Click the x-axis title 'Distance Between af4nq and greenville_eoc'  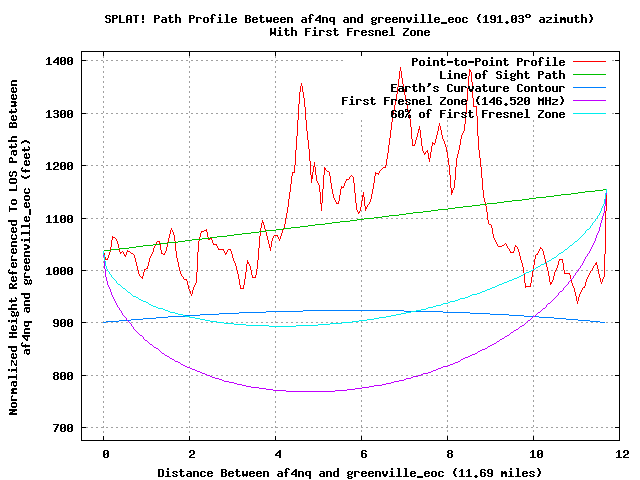click(x=301, y=473)
